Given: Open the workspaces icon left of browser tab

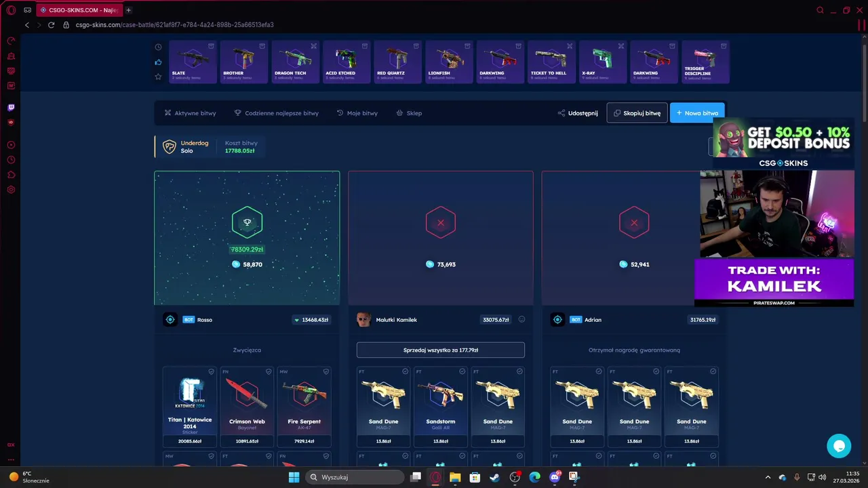Looking at the screenshot, I should coord(27,10).
